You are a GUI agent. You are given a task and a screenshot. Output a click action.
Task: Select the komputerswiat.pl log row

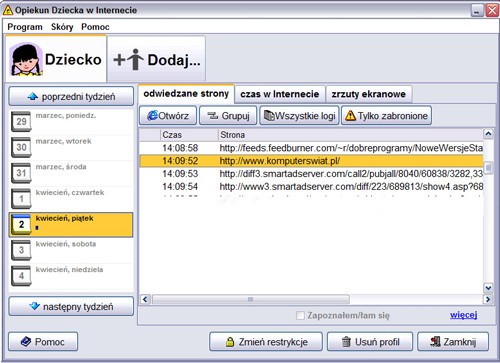(x=311, y=161)
